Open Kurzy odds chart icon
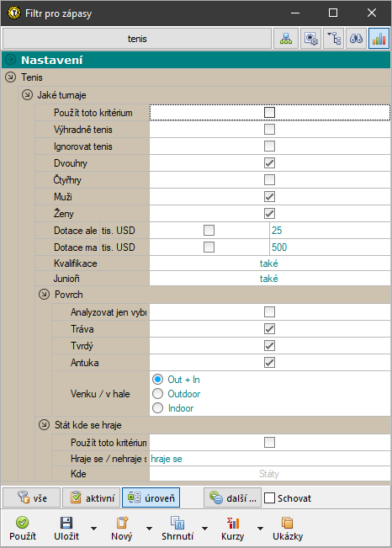 [x=233, y=523]
